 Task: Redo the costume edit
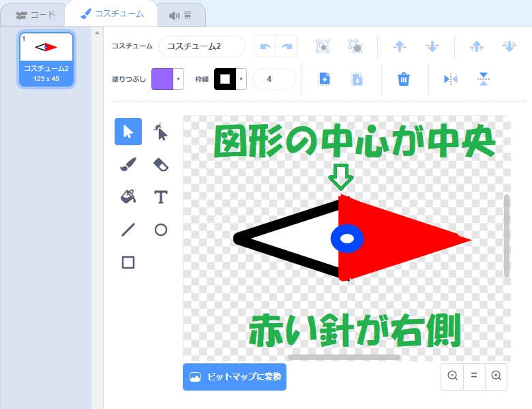286,46
